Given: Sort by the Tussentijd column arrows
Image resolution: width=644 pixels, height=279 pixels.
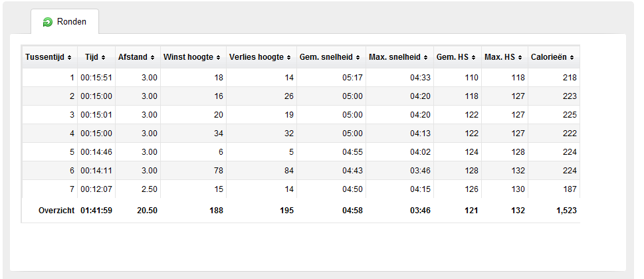Looking at the screenshot, I should pos(69,57).
